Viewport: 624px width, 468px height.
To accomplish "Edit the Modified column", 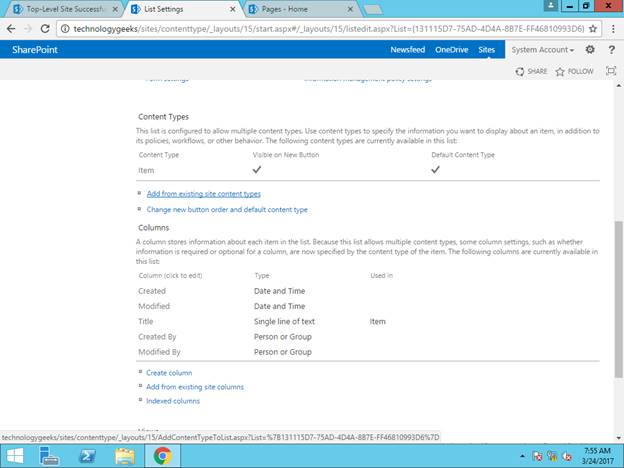I will (x=154, y=306).
